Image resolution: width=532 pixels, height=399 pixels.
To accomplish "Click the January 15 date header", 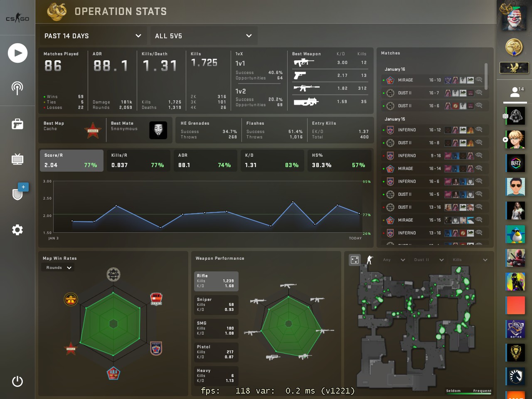I will click(x=395, y=119).
